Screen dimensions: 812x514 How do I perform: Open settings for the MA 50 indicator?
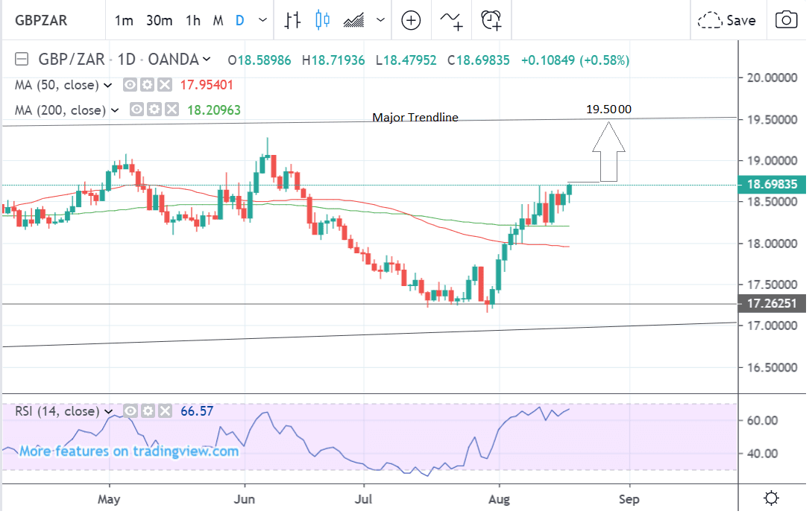(x=147, y=85)
